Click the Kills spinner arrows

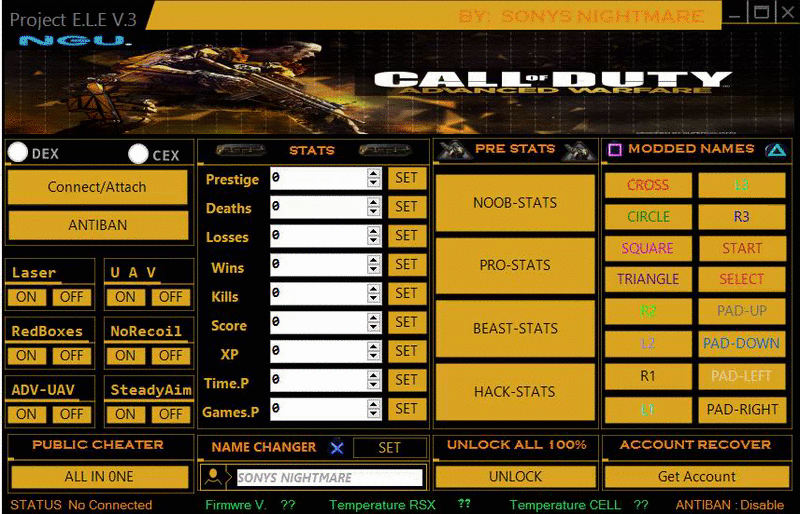pyautogui.click(x=374, y=293)
